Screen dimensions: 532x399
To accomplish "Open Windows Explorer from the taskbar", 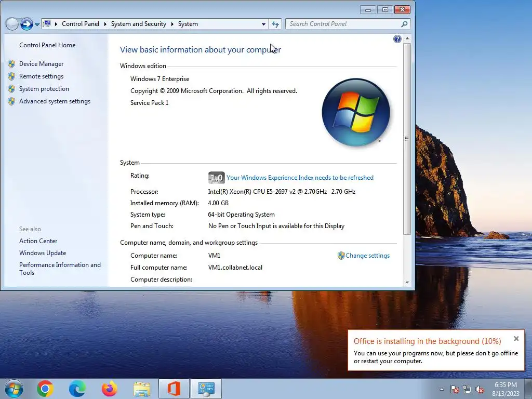I will click(x=142, y=389).
